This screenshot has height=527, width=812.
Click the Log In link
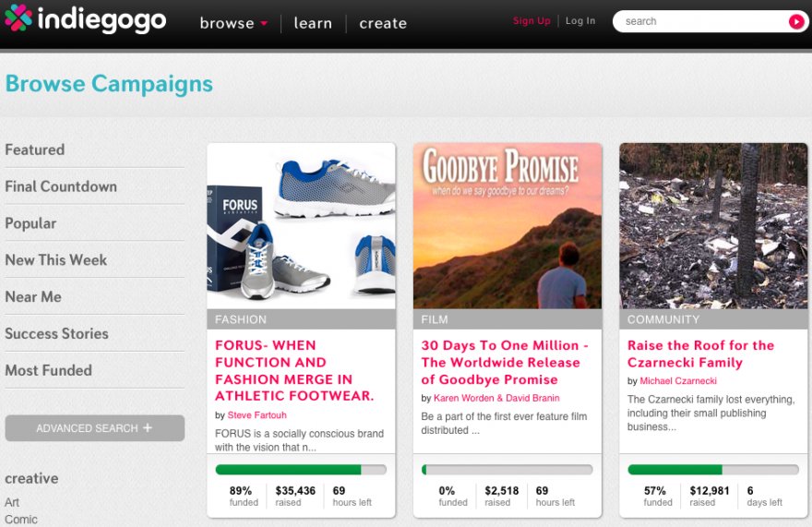tap(580, 21)
